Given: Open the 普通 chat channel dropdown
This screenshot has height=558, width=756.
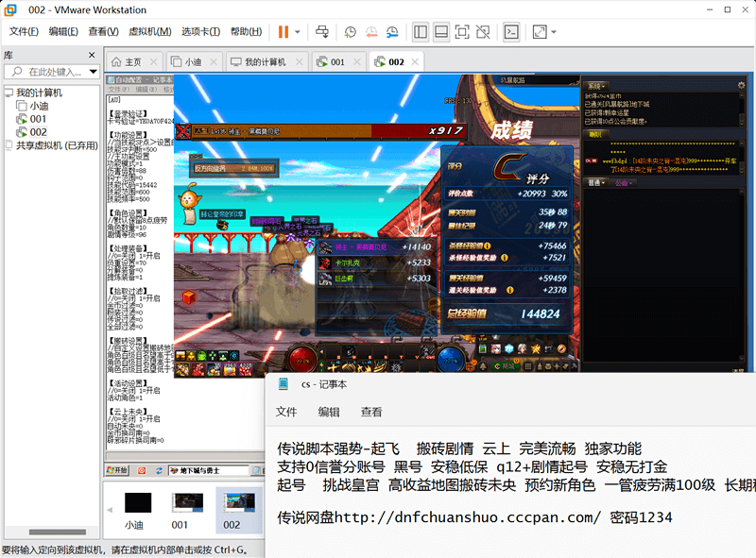Looking at the screenshot, I should coord(596,183).
